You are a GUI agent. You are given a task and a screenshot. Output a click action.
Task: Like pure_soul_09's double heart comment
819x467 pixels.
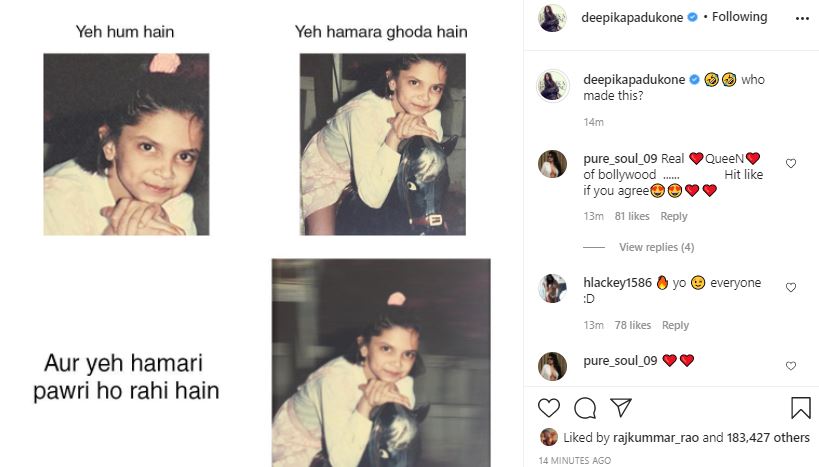coord(791,366)
